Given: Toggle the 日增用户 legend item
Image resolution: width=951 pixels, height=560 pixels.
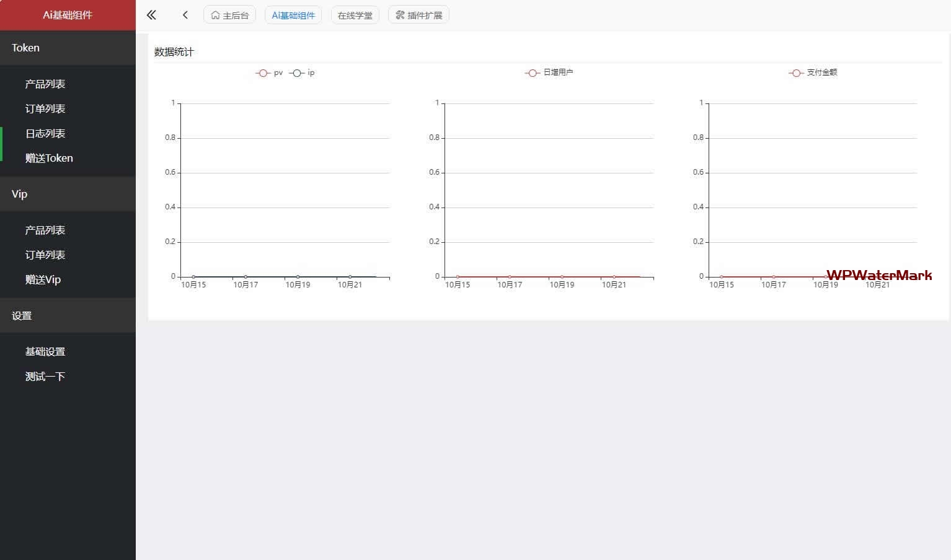Looking at the screenshot, I should (x=549, y=72).
